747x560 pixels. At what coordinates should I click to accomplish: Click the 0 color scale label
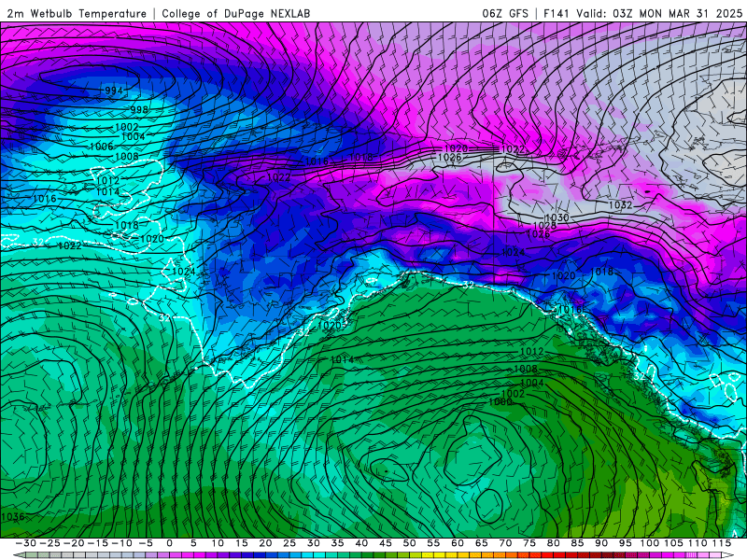point(170,543)
